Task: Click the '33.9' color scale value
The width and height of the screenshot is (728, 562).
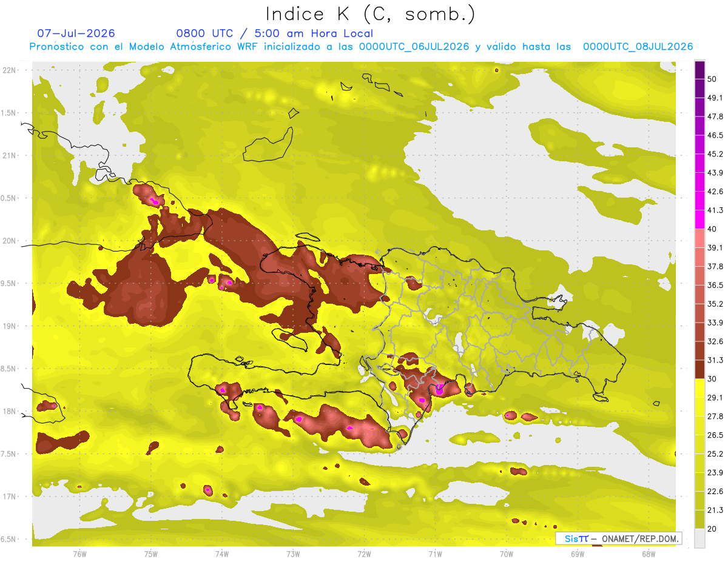Action: pyautogui.click(x=715, y=323)
